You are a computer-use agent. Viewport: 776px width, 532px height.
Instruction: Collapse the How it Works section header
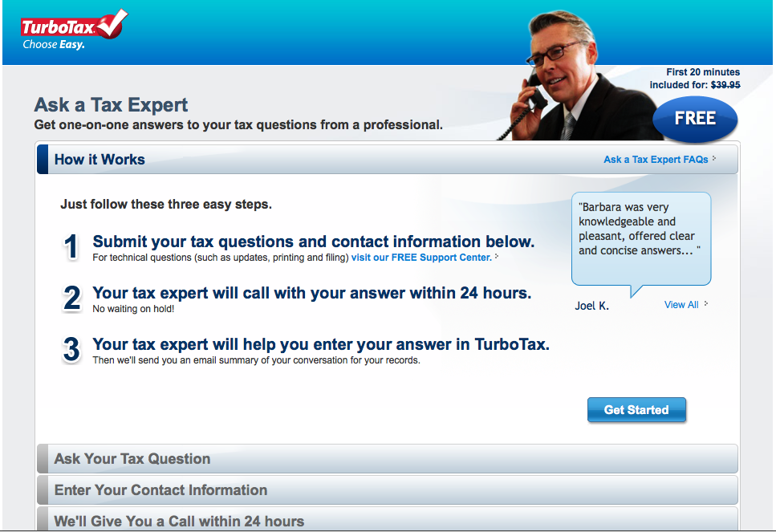[388, 160]
